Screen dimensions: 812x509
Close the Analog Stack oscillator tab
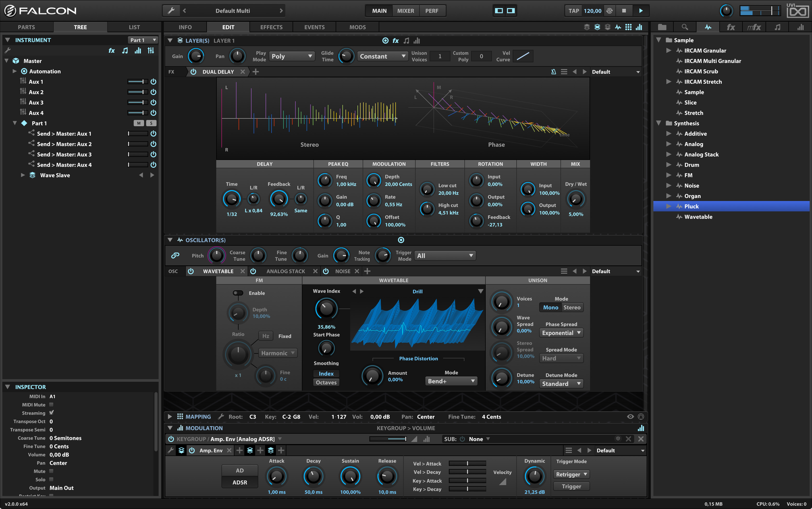(x=315, y=271)
